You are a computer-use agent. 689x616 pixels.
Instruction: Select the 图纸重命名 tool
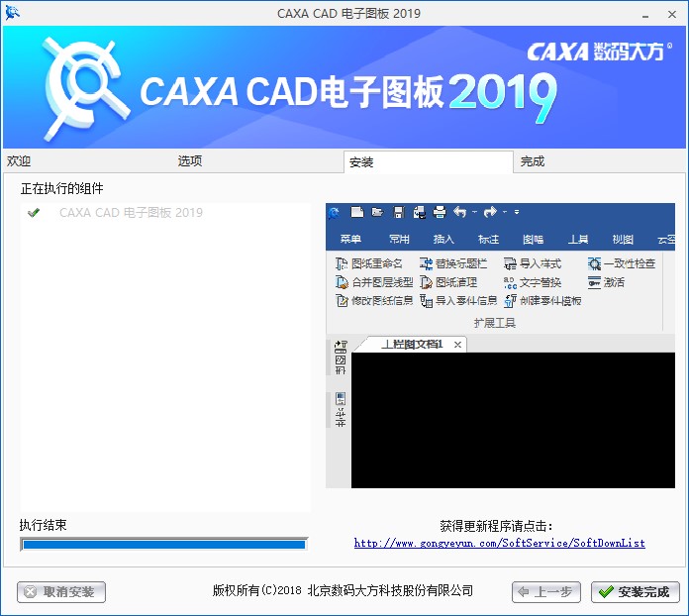[x=369, y=263]
